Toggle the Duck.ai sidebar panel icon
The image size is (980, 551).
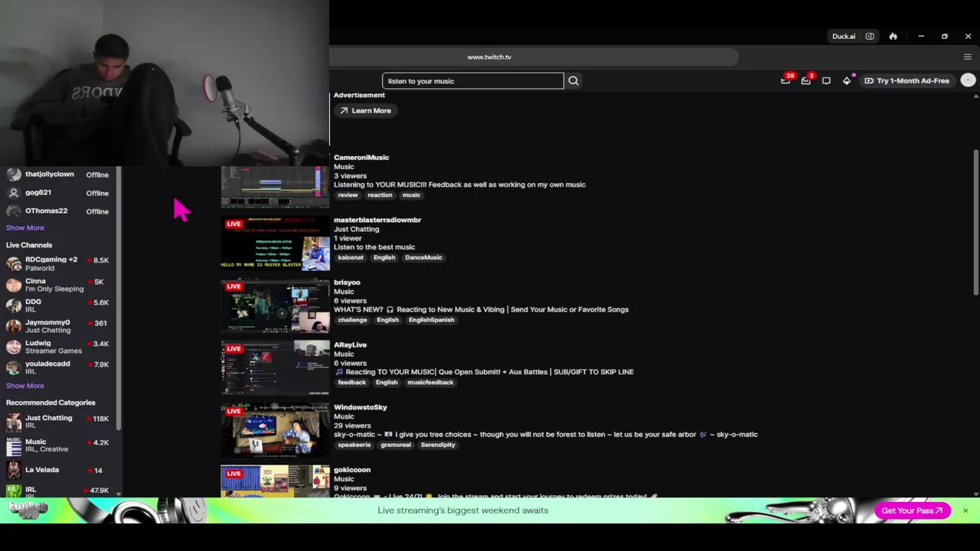pyautogui.click(x=870, y=36)
